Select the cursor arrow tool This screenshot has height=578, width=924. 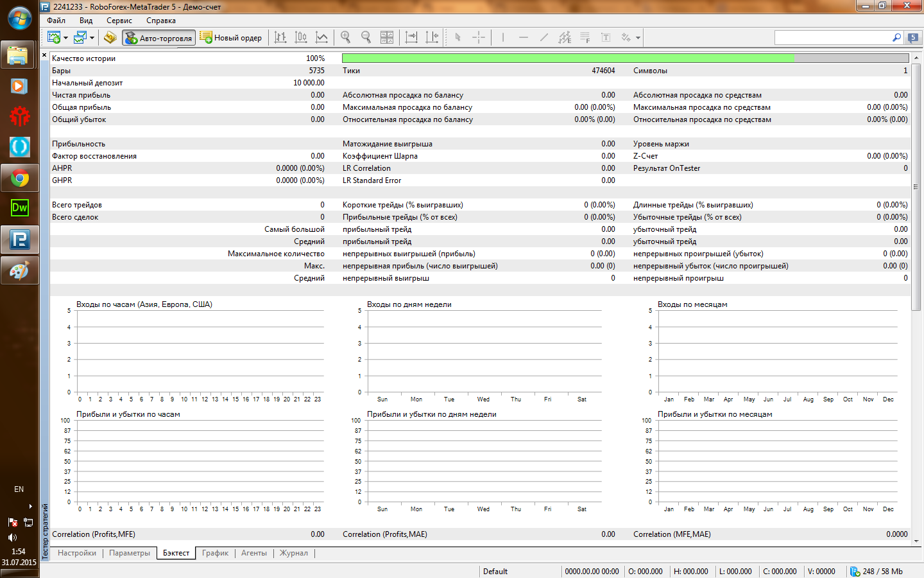pyautogui.click(x=458, y=38)
